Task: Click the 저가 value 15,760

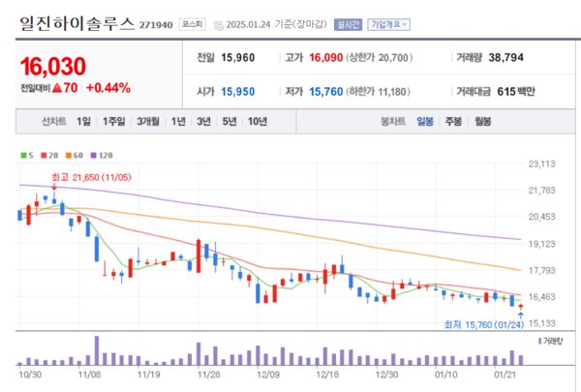Action: 326,92
